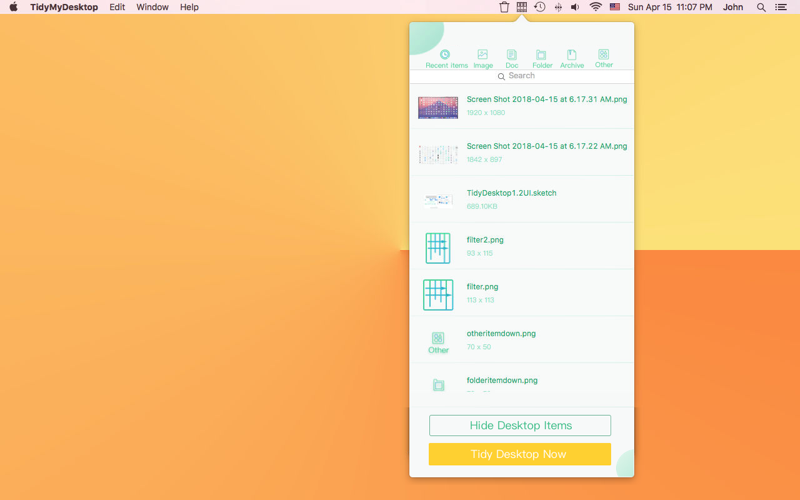Image resolution: width=800 pixels, height=500 pixels.
Task: Click the Tidy Desktop Now button
Action: click(520, 454)
